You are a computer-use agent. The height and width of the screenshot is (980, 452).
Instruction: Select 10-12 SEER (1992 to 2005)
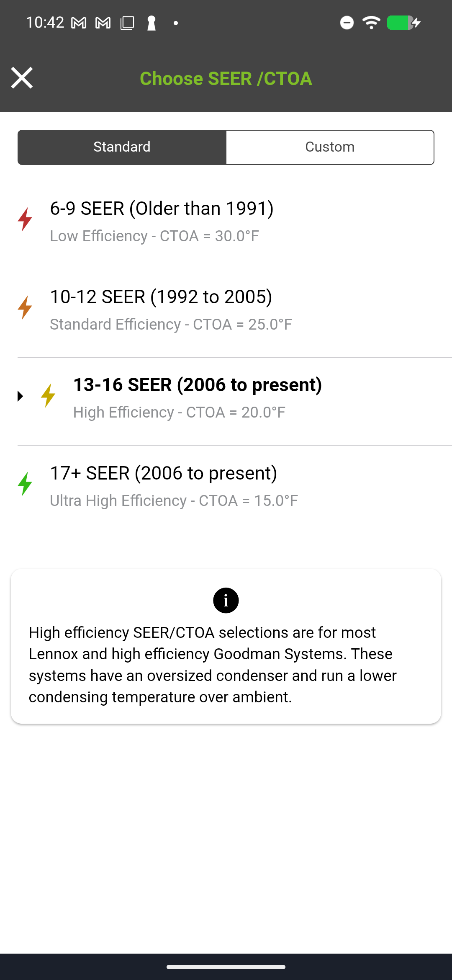(161, 297)
